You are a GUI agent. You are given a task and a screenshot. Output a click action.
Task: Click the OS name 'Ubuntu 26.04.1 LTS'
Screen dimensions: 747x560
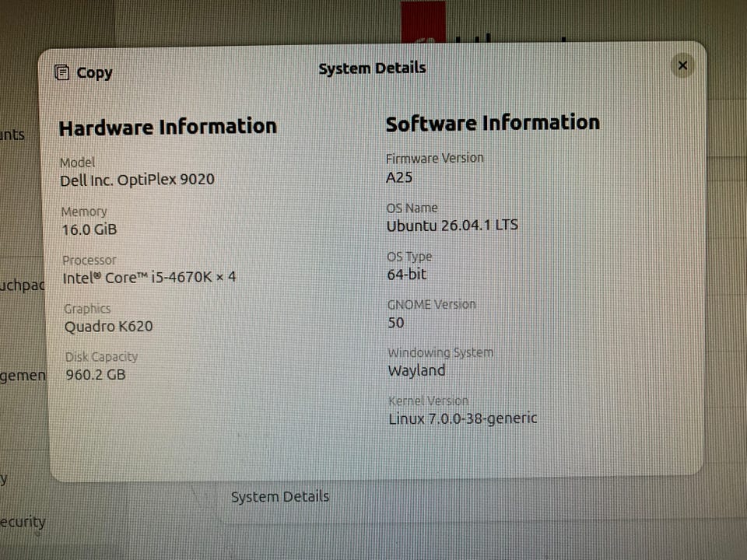click(452, 226)
